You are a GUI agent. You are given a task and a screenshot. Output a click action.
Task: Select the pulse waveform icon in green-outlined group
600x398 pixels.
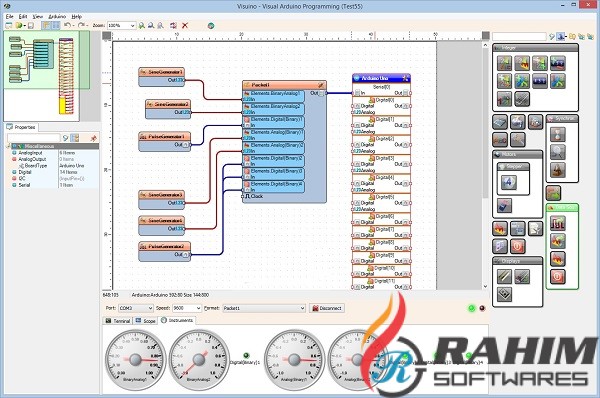[558, 223]
